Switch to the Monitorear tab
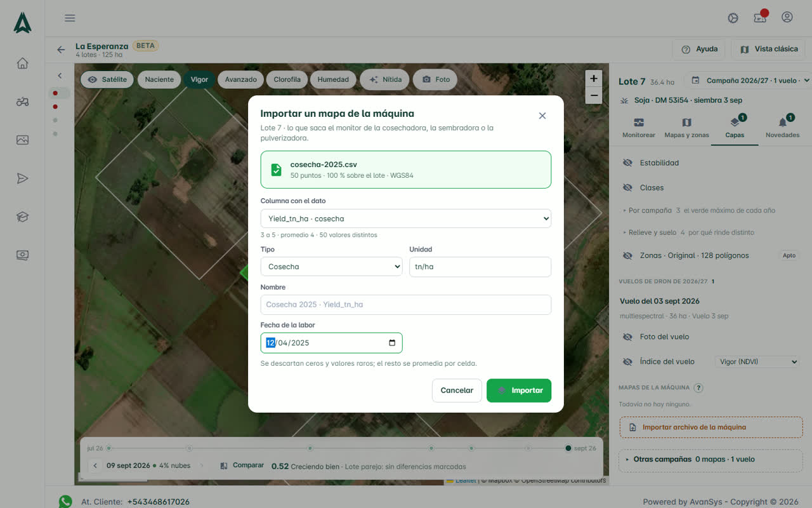This screenshot has width=812, height=508. coord(639,128)
